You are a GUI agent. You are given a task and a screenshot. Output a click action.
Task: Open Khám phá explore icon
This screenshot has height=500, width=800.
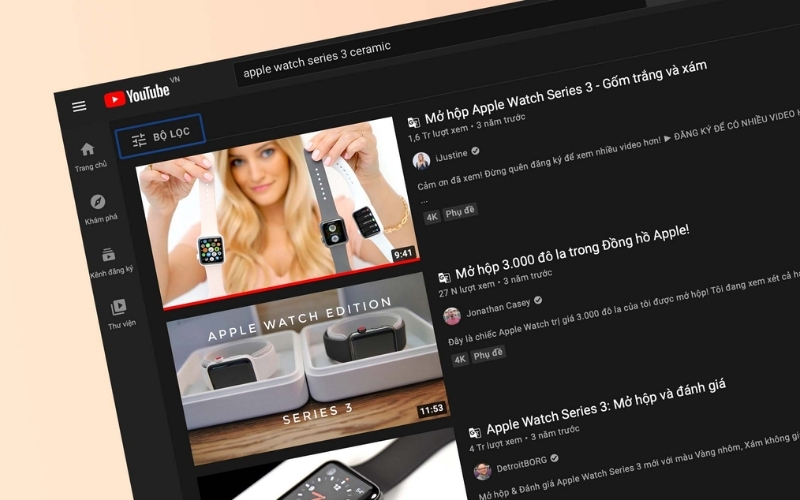(x=98, y=202)
